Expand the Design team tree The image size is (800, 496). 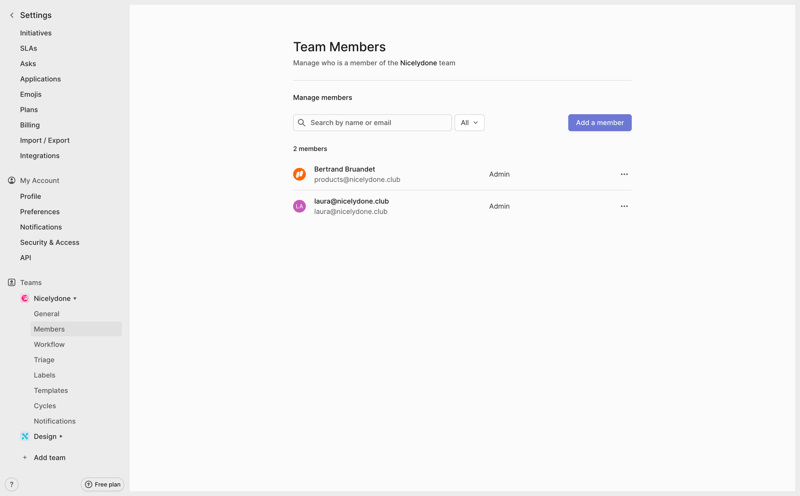click(61, 436)
